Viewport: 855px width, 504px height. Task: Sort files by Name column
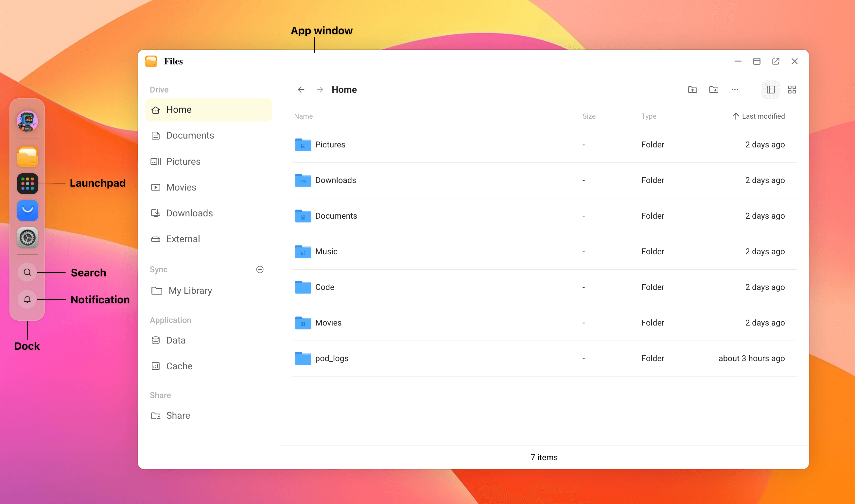(304, 116)
